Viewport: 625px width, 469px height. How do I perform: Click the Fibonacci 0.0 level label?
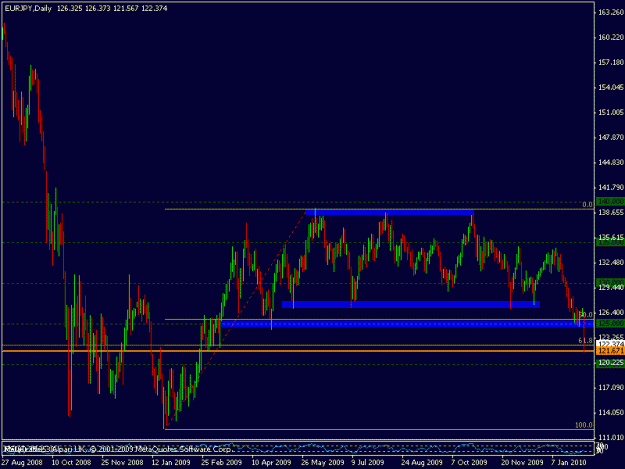pos(588,205)
